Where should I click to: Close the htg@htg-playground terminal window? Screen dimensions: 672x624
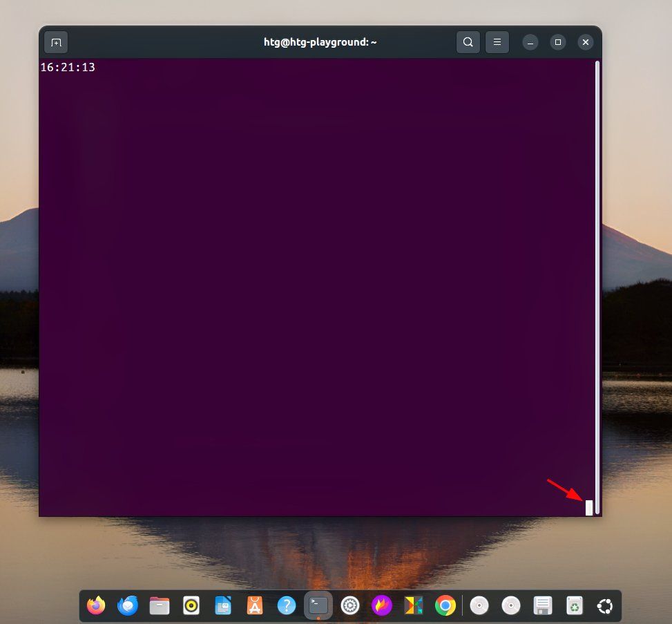[x=586, y=42]
